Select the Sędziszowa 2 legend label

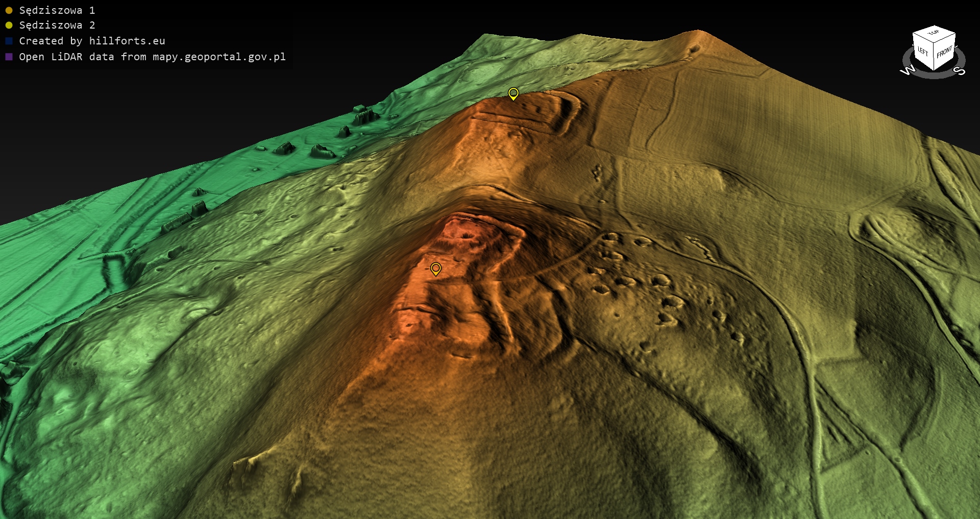pyautogui.click(x=57, y=25)
